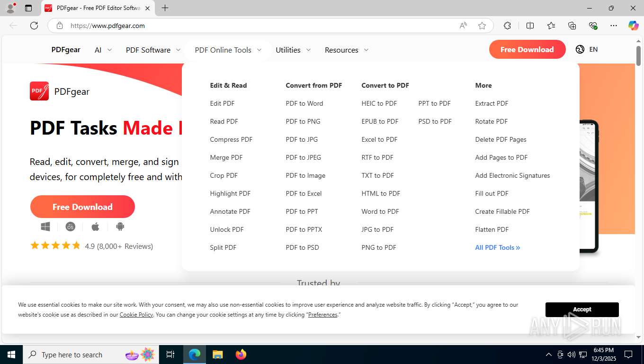
Task: Open the Cookie Policy link
Action: coord(136,315)
